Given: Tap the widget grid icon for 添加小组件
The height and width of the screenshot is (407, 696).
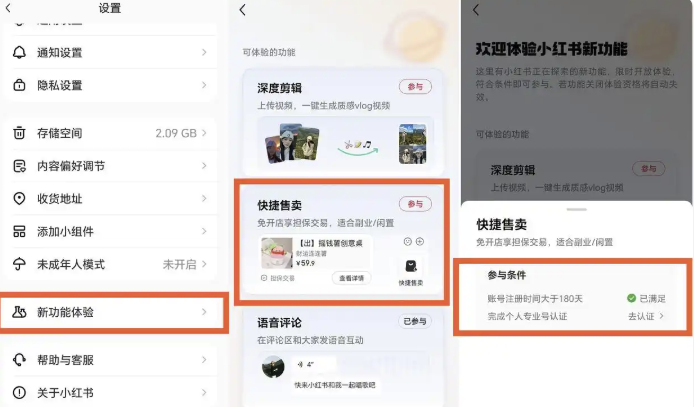Looking at the screenshot, I should (19, 231).
